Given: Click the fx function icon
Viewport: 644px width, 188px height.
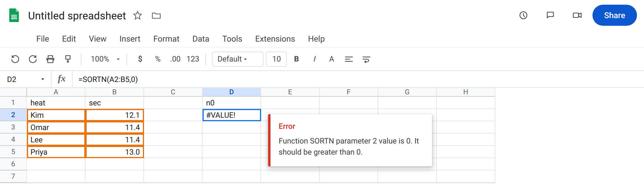Looking at the screenshot, I should pos(61,79).
